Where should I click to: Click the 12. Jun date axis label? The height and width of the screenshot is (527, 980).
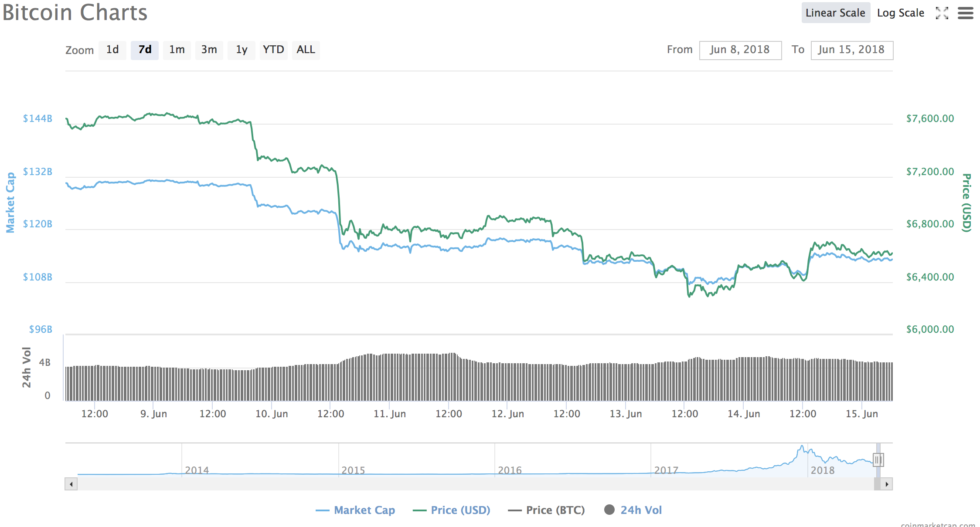508,414
